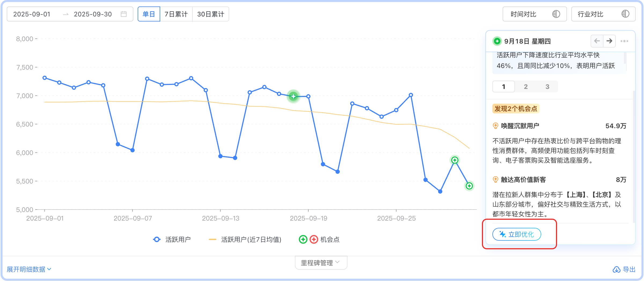
Task: Open the 里程碑管理 dropdown
Action: [x=321, y=262]
